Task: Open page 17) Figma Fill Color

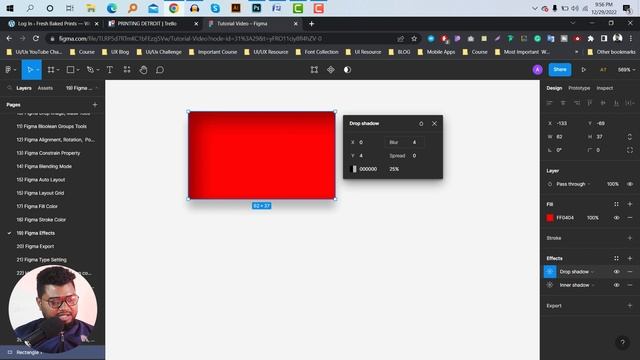Action: coord(37,206)
